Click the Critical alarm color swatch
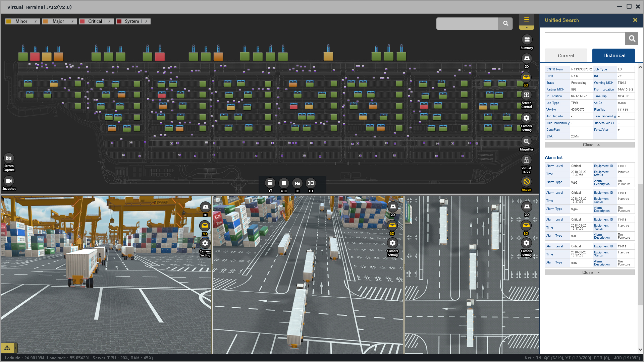644x362 pixels. 83,21
